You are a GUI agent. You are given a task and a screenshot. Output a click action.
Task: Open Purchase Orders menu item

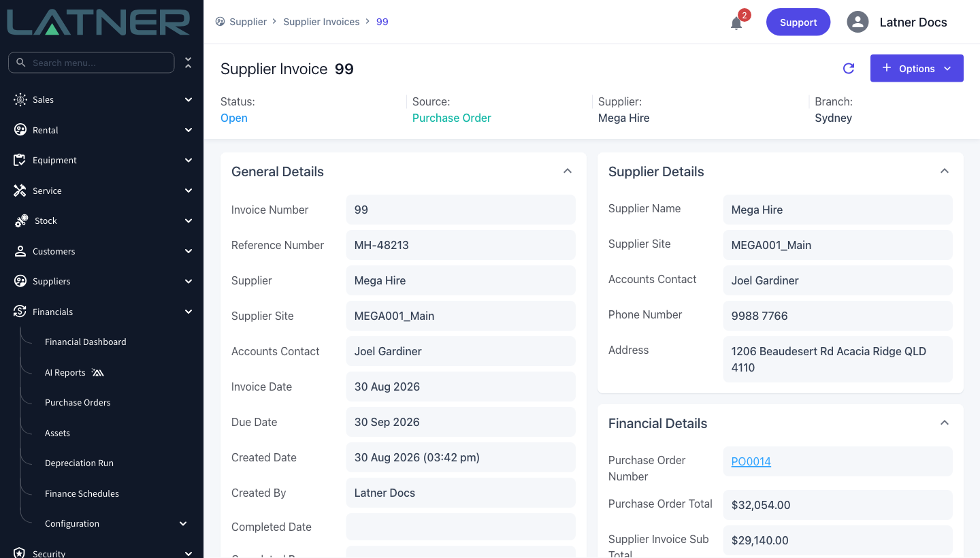click(78, 402)
